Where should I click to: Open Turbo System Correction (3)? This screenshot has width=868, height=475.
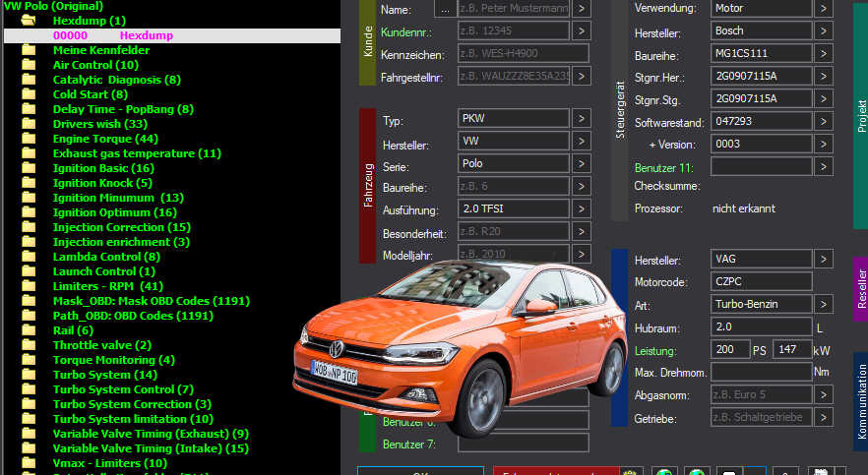[132, 404]
